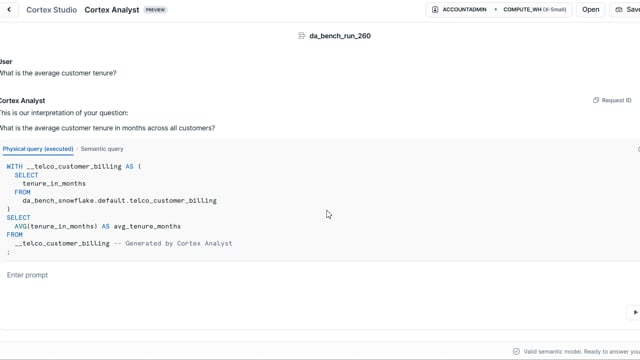This screenshot has height=360, width=640.
Task: Open the Cortex Studio breadcrumb link
Action: (x=51, y=10)
